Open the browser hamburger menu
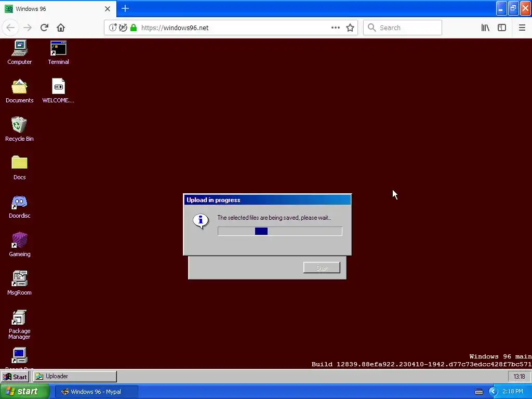Image resolution: width=532 pixels, height=399 pixels. point(522,28)
